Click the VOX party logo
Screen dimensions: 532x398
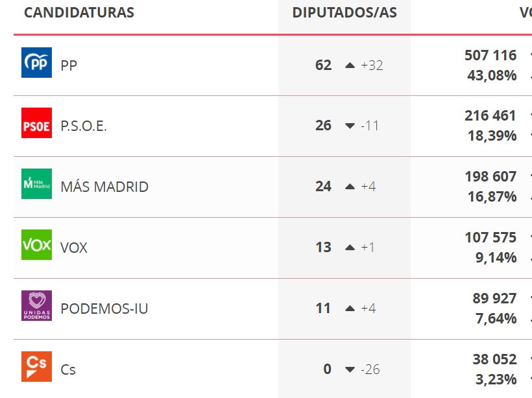coord(36,245)
